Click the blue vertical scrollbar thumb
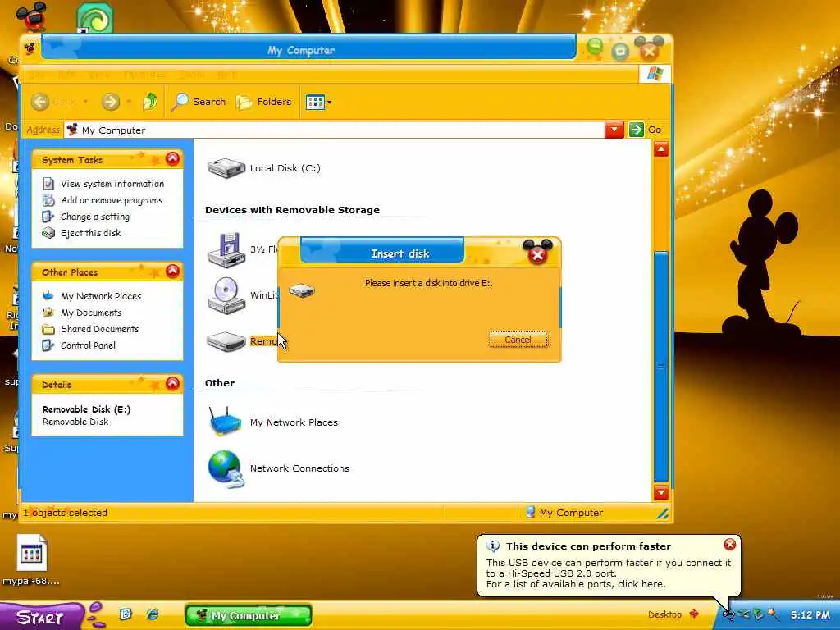 pyautogui.click(x=661, y=367)
